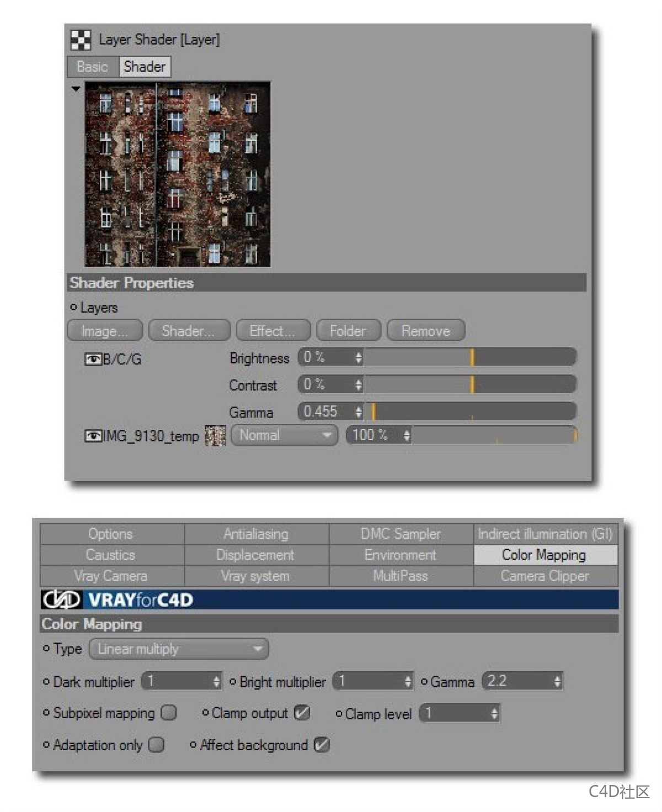Image resolution: width=662 pixels, height=812 pixels.
Task: Click the Image... button
Action: [x=104, y=331]
